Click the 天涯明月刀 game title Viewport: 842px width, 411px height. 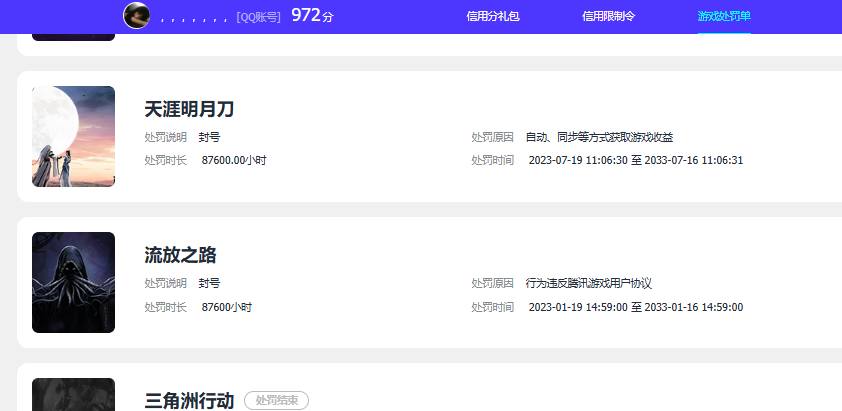pyautogui.click(x=189, y=110)
